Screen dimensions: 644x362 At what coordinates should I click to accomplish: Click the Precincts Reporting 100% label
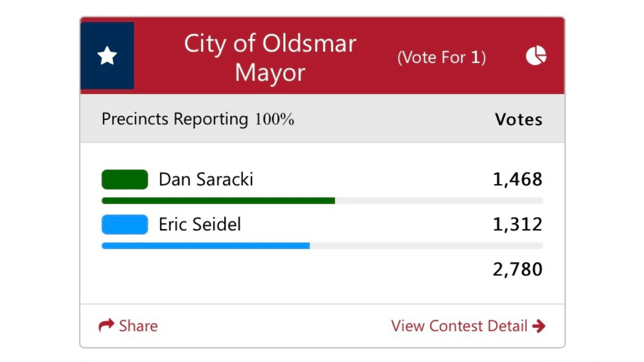click(198, 119)
